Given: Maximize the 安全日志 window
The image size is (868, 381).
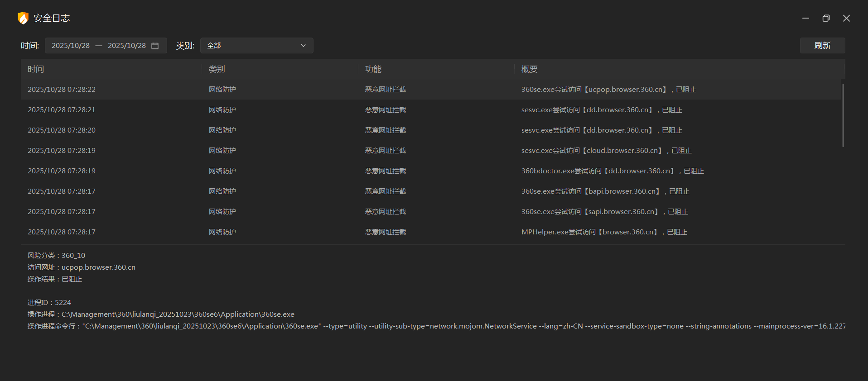Looking at the screenshot, I should pos(826,18).
